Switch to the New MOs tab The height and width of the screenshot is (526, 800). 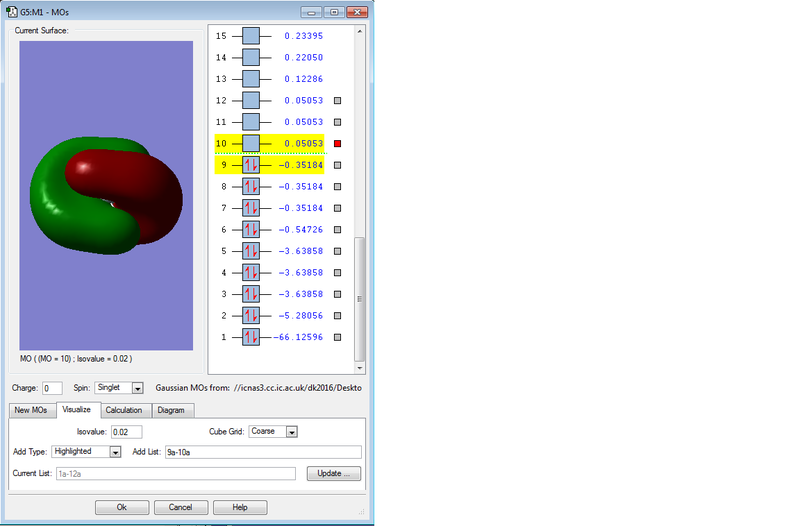click(x=31, y=410)
